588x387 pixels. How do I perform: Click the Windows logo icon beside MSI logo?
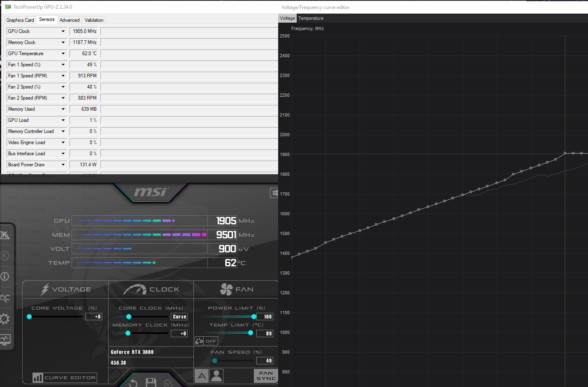pos(274,193)
